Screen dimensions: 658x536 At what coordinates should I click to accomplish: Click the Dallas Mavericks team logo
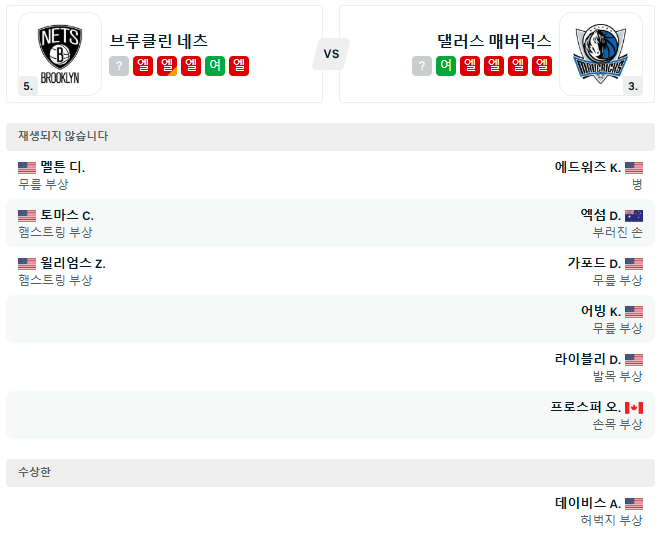(600, 54)
